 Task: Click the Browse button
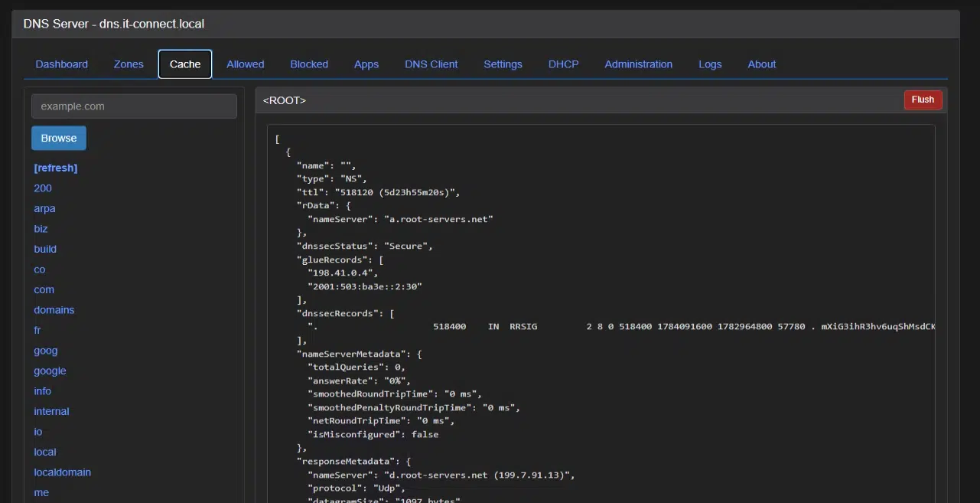click(x=59, y=139)
